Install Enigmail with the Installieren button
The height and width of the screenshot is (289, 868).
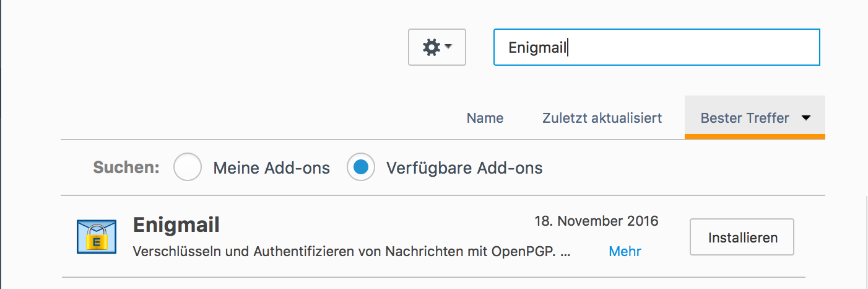point(742,237)
